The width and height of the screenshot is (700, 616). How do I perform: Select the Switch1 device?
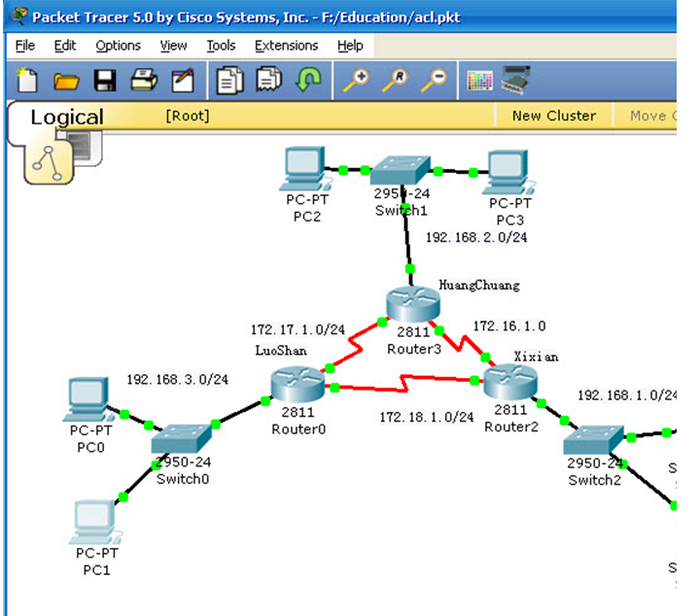[401, 170]
